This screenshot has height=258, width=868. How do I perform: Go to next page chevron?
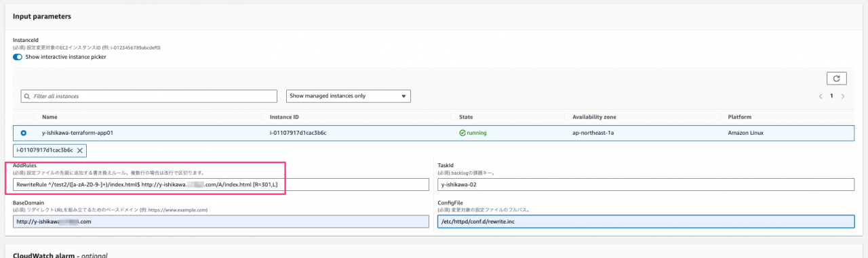click(843, 96)
